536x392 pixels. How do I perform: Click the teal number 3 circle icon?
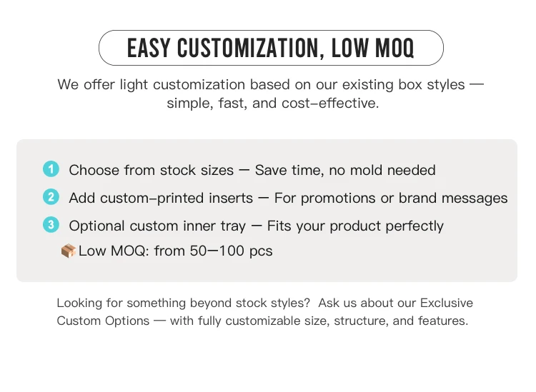coord(51,225)
